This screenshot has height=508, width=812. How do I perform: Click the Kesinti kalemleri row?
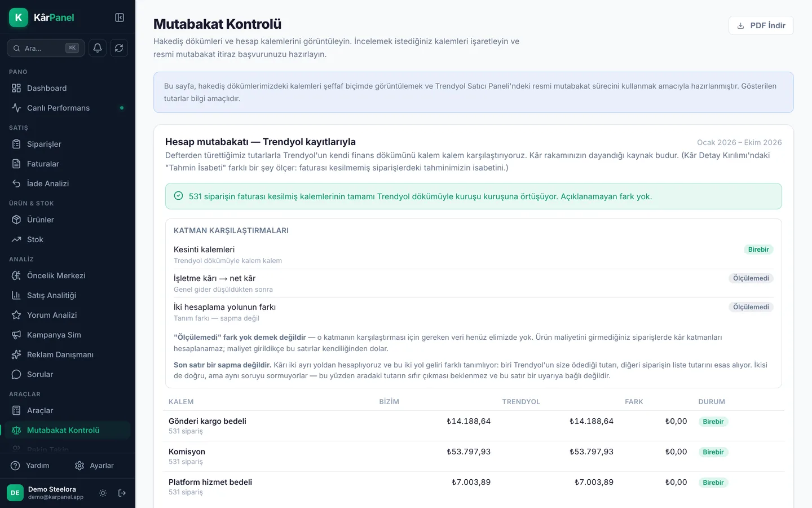pyautogui.click(x=474, y=255)
